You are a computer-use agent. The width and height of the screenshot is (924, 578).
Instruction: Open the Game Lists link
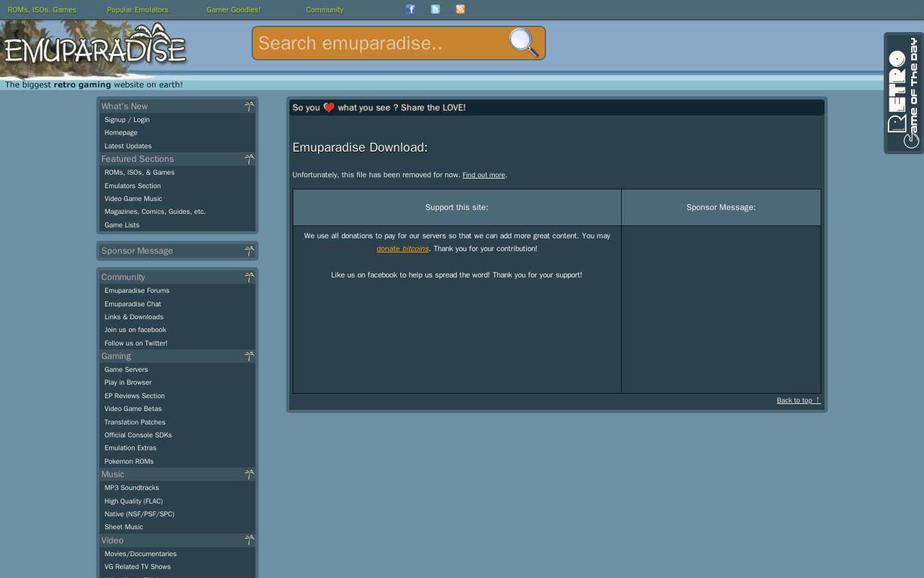[122, 225]
